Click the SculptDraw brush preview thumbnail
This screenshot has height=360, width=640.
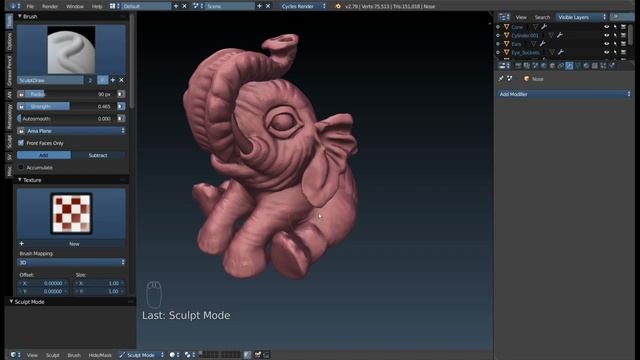(x=71, y=50)
